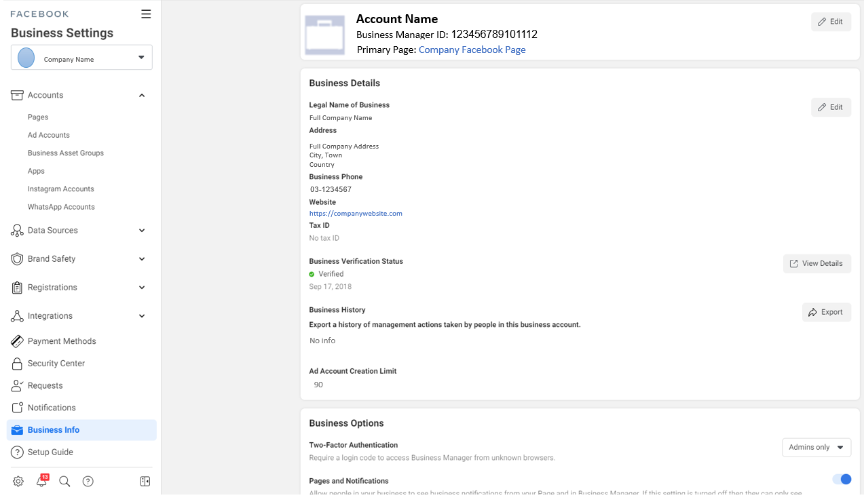This screenshot has height=504, width=864.
Task: Open the Setup Guide
Action: (50, 452)
